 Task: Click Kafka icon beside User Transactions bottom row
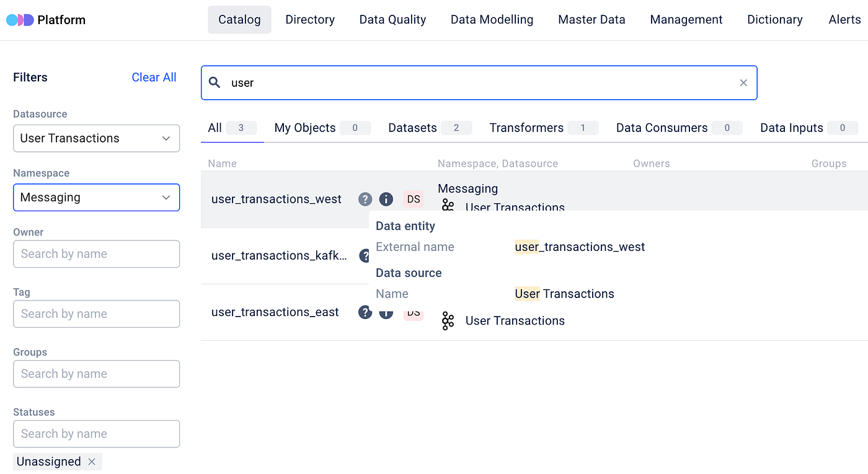pyautogui.click(x=448, y=321)
